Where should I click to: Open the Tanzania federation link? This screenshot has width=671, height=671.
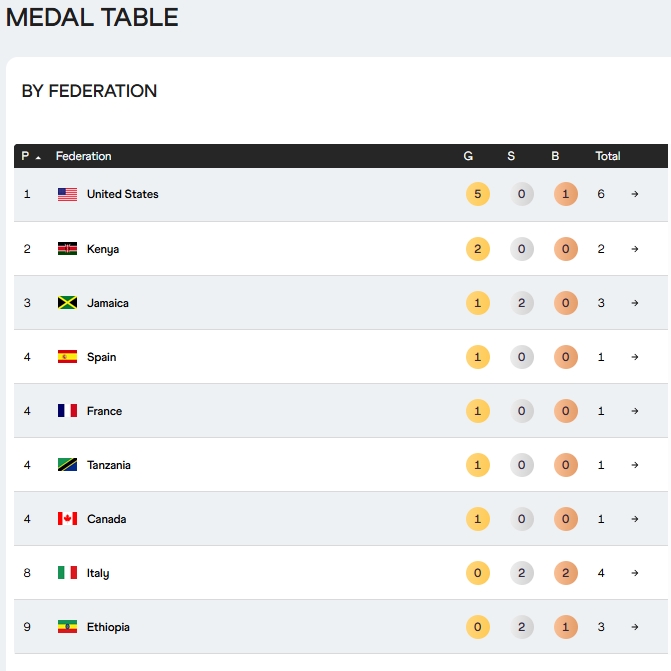(109, 465)
